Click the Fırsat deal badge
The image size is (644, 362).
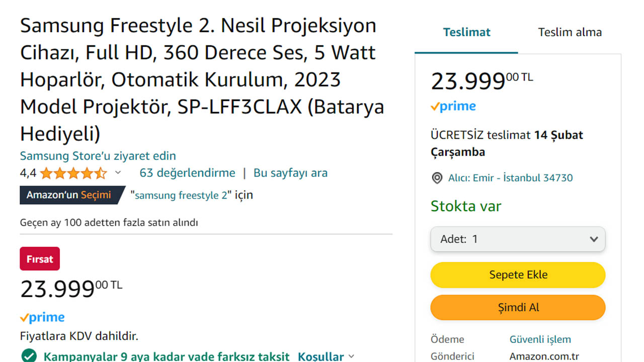[40, 259]
